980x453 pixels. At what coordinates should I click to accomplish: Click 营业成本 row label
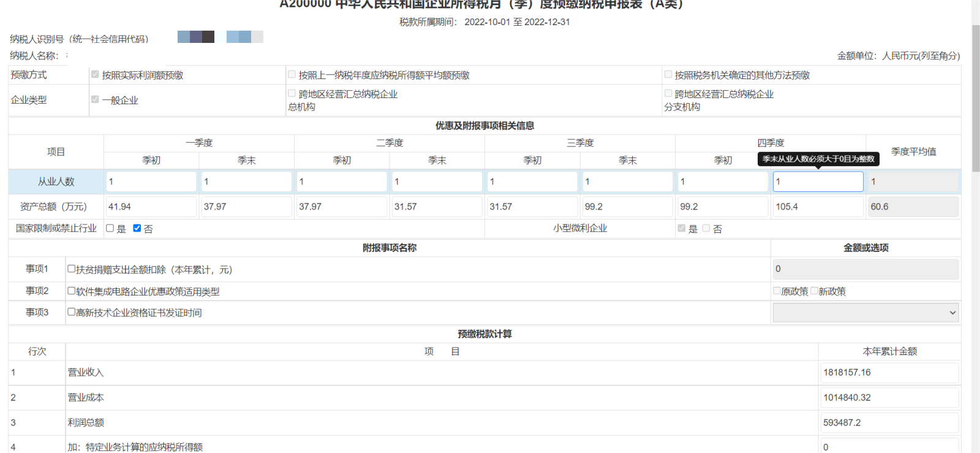click(86, 398)
